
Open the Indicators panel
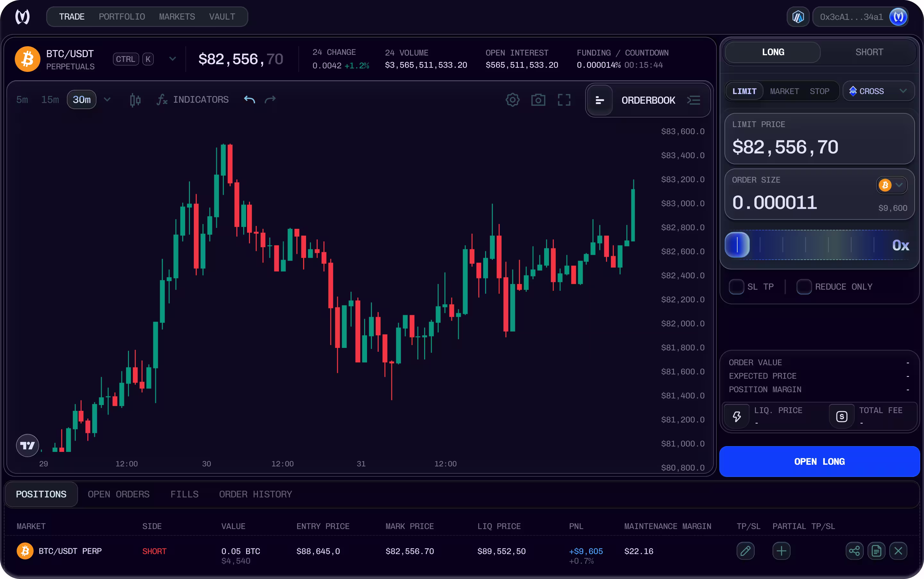click(193, 99)
